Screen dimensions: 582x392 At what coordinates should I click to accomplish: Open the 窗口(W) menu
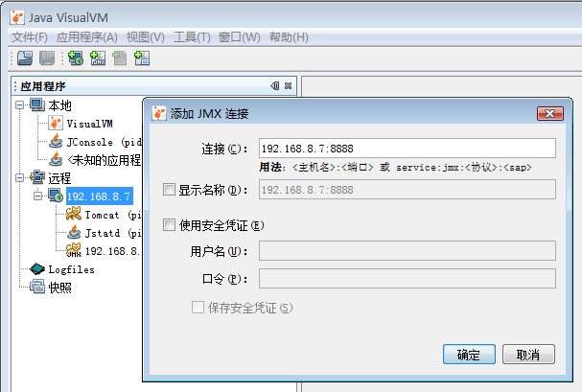click(x=239, y=37)
